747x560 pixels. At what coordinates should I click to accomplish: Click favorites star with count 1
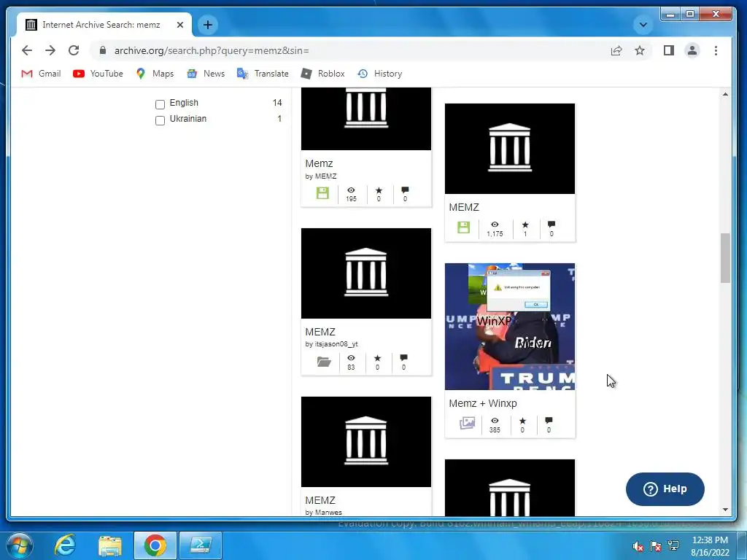(525, 225)
